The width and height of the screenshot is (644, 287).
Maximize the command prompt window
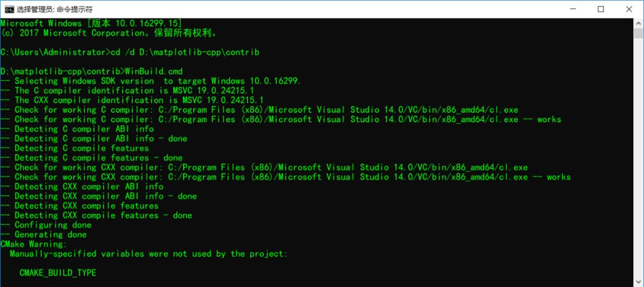tap(600, 9)
